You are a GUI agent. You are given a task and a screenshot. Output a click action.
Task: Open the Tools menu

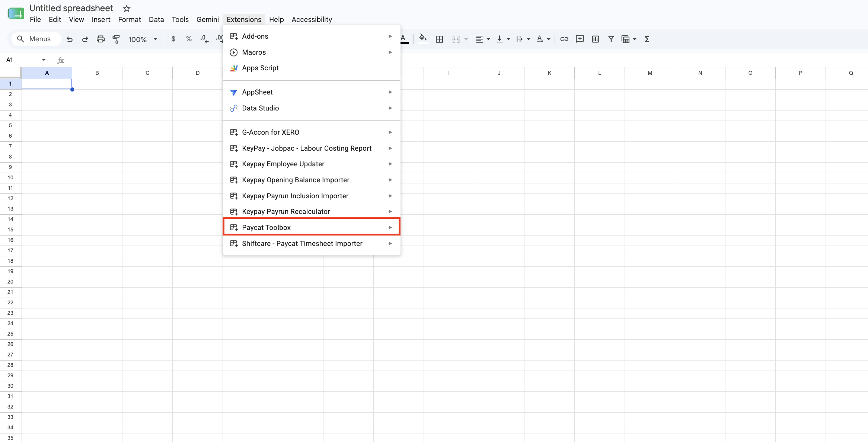click(180, 19)
